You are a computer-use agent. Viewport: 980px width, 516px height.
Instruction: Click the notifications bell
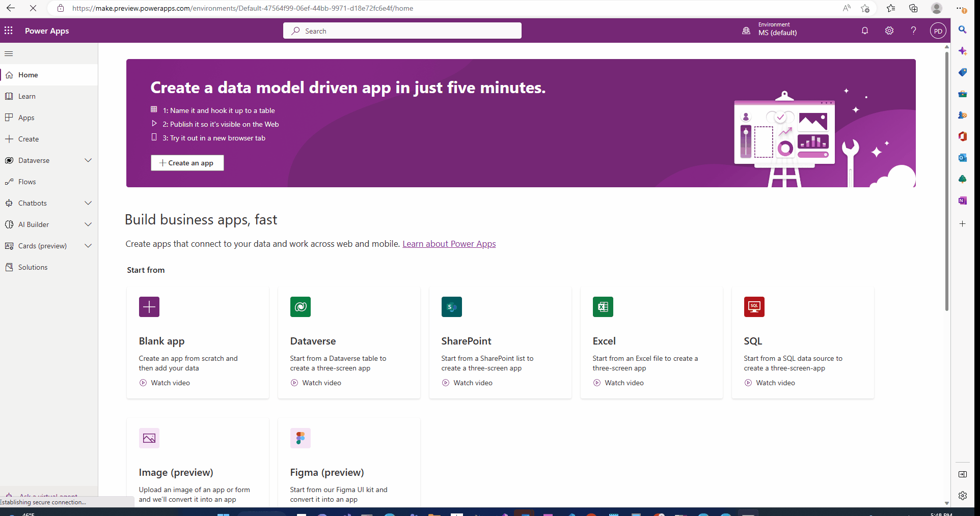click(x=864, y=31)
